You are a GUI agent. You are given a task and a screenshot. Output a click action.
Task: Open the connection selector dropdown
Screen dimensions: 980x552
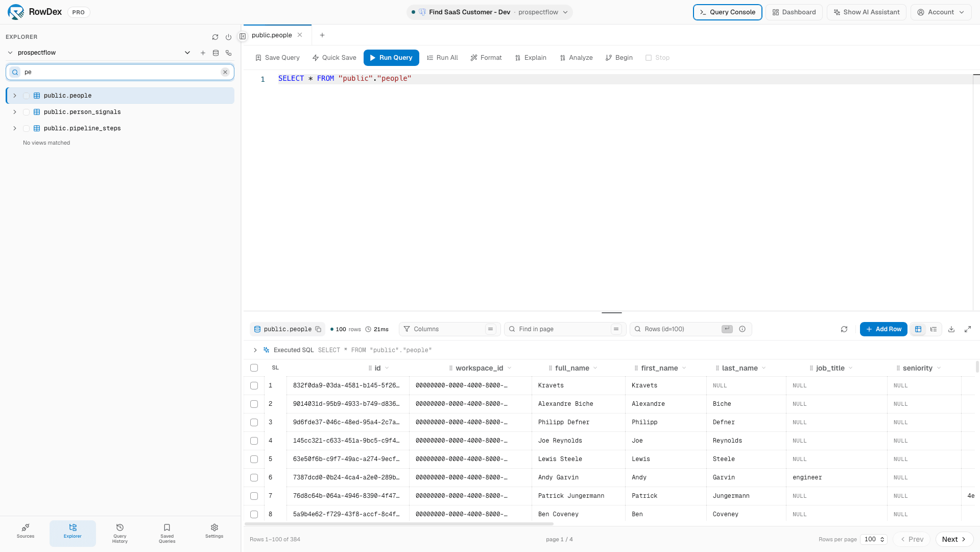(489, 12)
